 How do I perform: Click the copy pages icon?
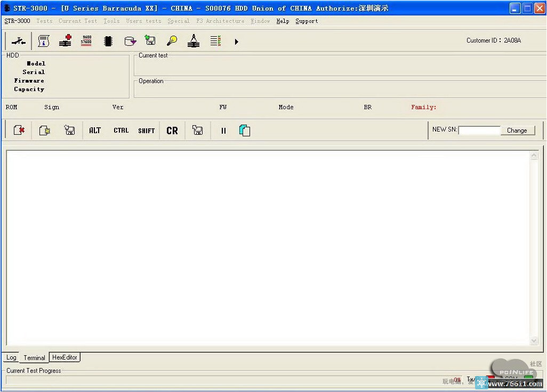(x=245, y=130)
